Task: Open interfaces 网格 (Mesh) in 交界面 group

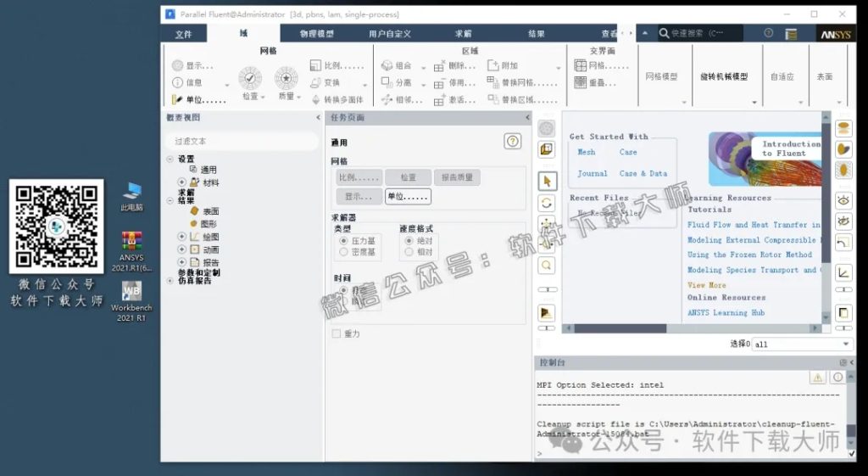Action: pos(601,66)
